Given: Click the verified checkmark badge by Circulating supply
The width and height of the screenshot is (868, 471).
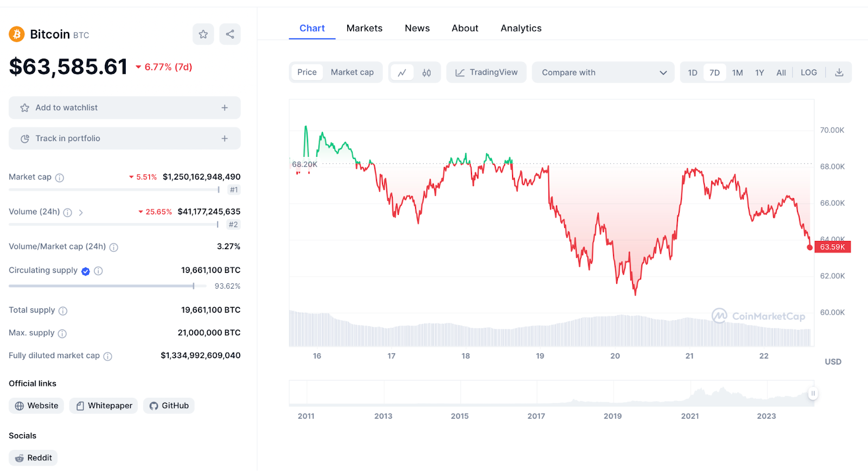Looking at the screenshot, I should click(86, 271).
